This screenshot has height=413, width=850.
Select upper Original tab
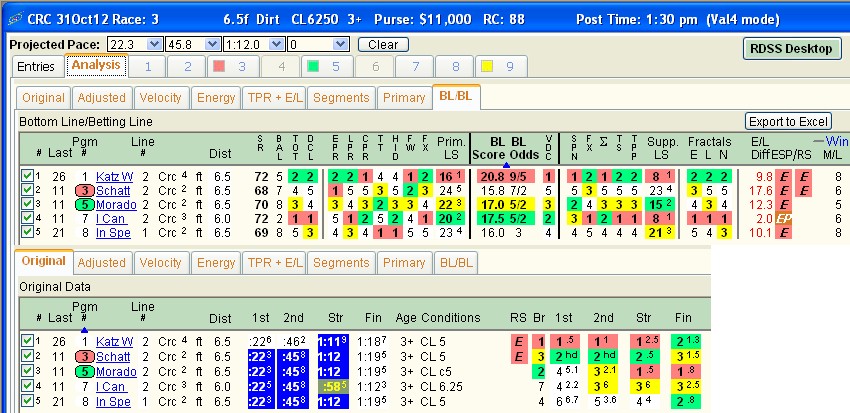click(43, 98)
